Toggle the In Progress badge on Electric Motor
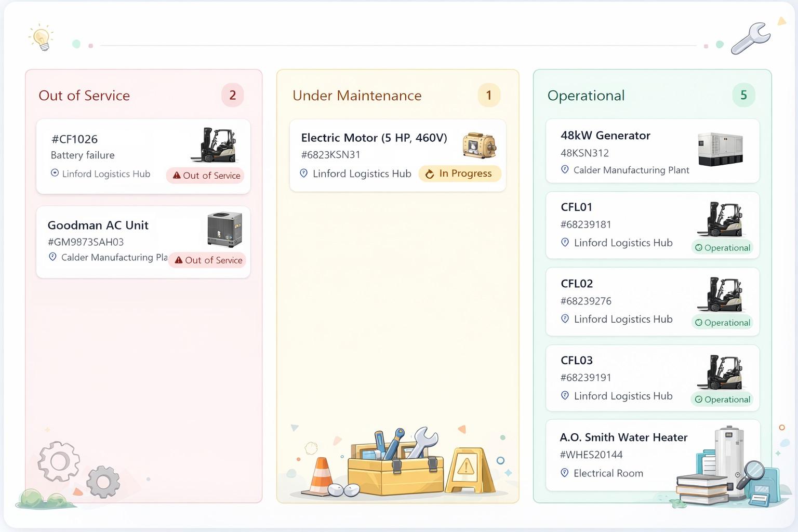 (459, 173)
